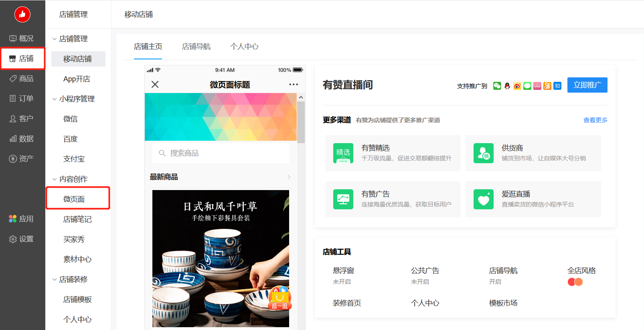Image resolution: width=644 pixels, height=330 pixels.
Task: Click the Zhihu 知 icon
Action: point(557,86)
